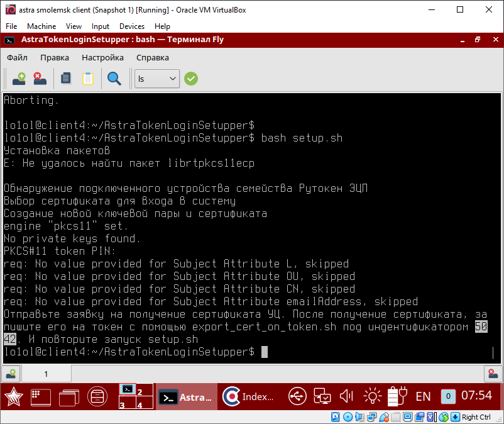The width and height of the screenshot is (504, 424).
Task: Open brightness tray icon
Action: pos(372,396)
